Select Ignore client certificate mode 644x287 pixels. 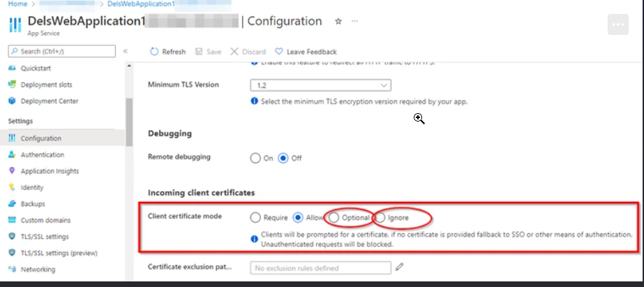coord(380,217)
